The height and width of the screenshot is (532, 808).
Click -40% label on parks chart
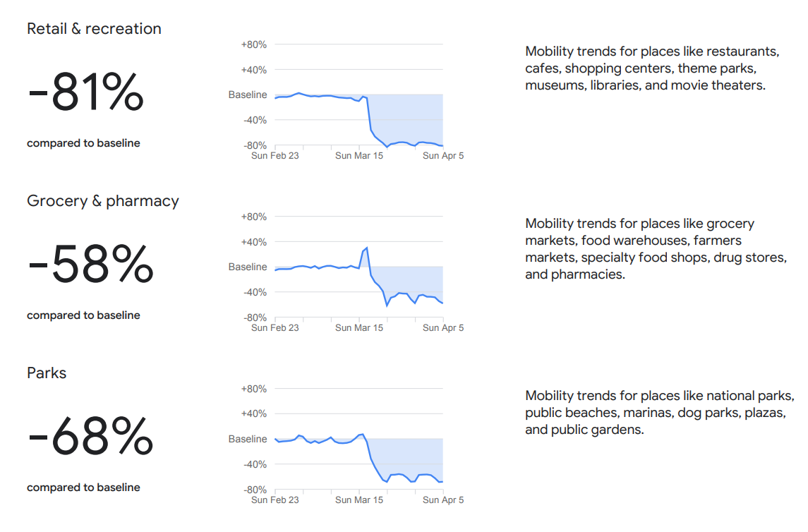[x=254, y=464]
